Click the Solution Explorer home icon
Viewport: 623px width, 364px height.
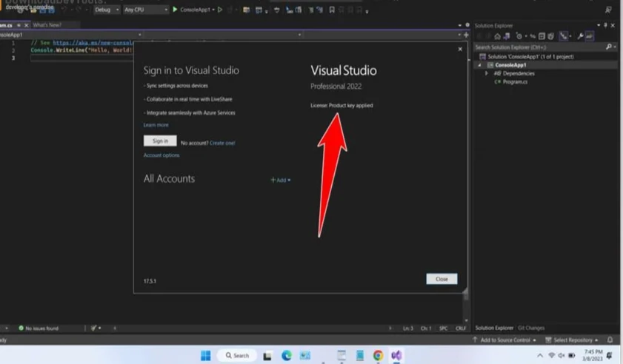tap(497, 36)
